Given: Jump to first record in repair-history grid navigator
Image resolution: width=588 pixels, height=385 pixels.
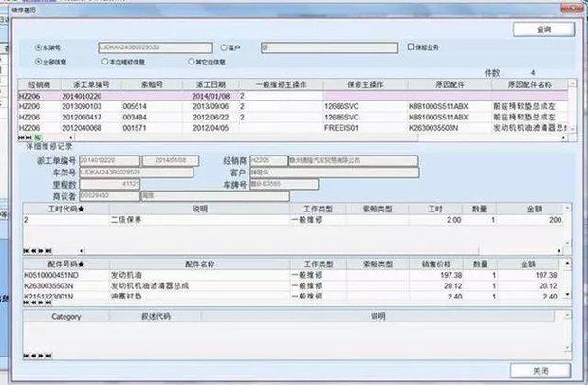Looking at the screenshot, I should click(x=22, y=137).
